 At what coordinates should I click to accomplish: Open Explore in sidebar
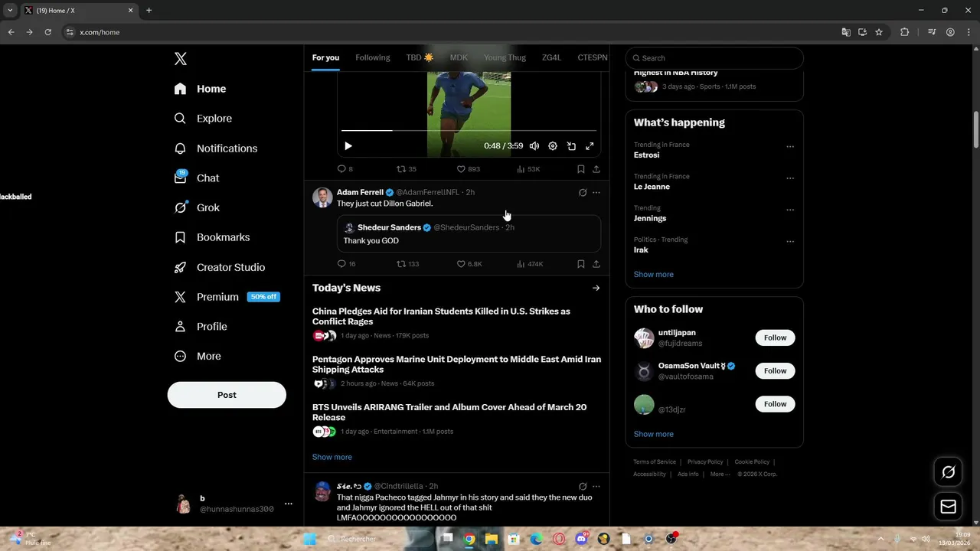click(203, 119)
